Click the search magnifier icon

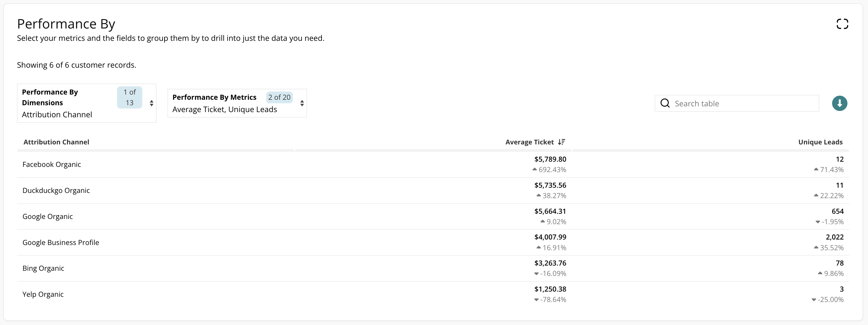click(665, 103)
